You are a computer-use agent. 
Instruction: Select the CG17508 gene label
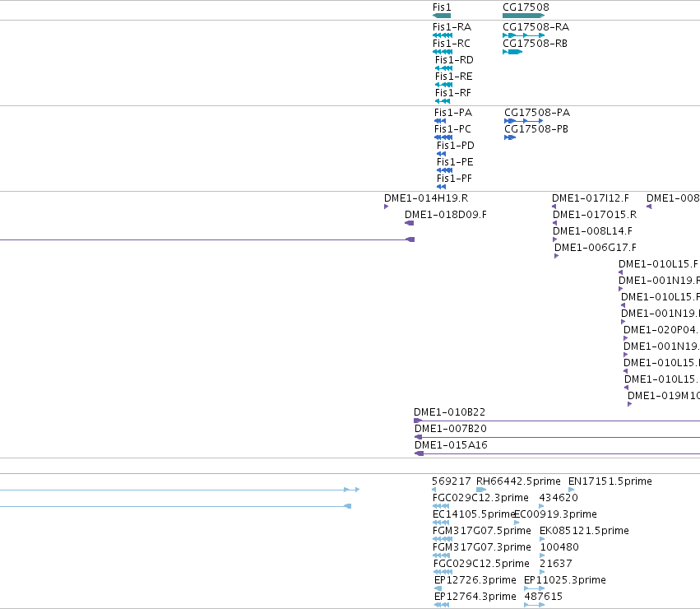[526, 7]
